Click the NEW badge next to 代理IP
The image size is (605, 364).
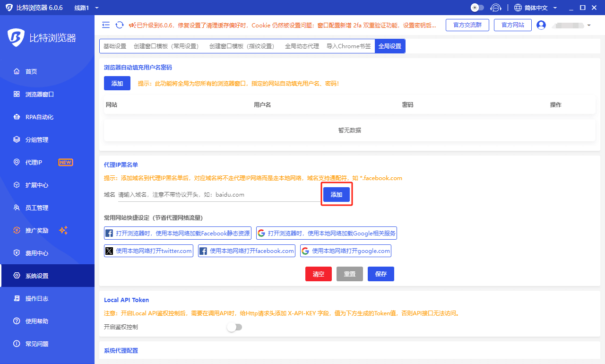click(65, 162)
